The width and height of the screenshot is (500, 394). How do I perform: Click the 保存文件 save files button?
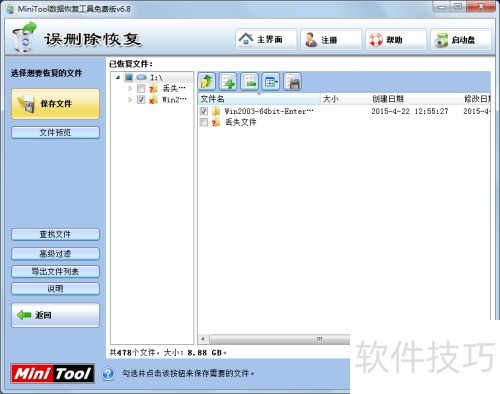(55, 104)
